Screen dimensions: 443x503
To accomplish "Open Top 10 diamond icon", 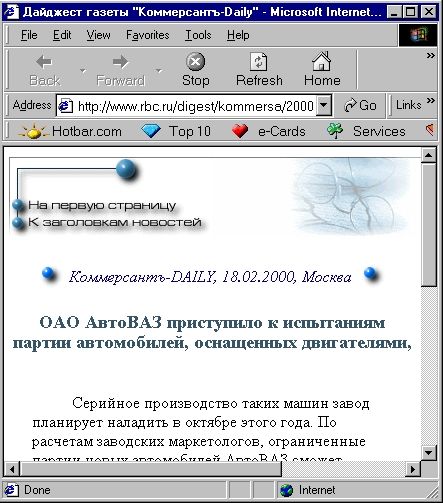I will tap(151, 131).
